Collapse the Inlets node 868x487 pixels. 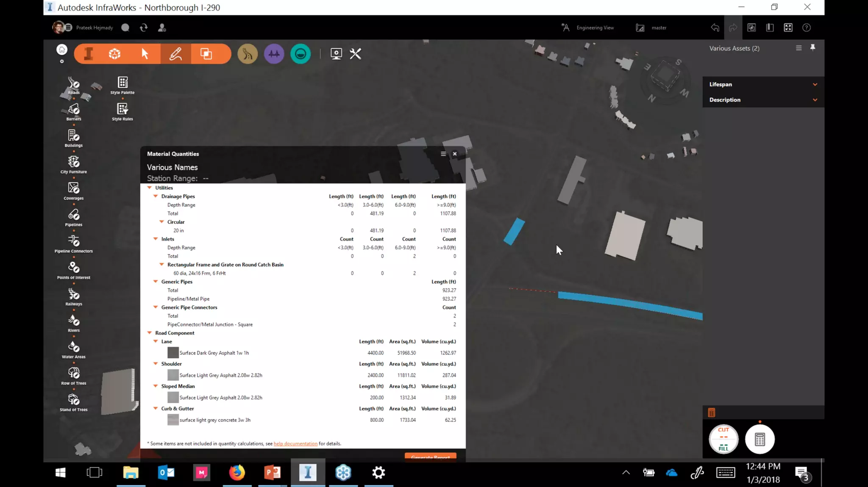click(x=156, y=239)
